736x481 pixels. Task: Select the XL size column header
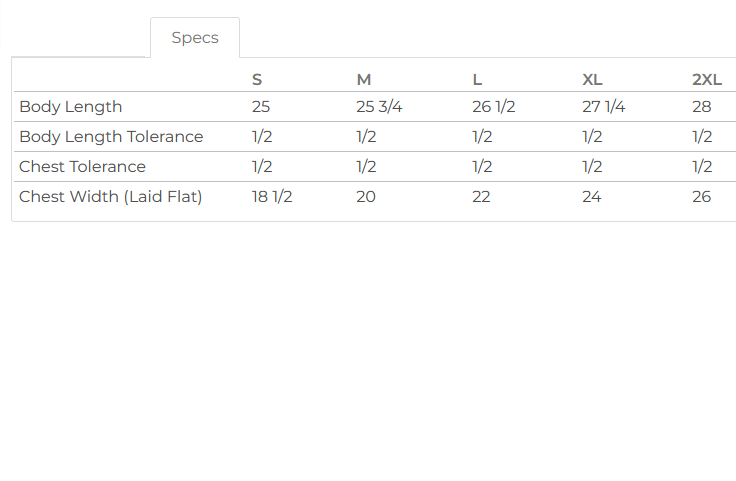[592, 80]
